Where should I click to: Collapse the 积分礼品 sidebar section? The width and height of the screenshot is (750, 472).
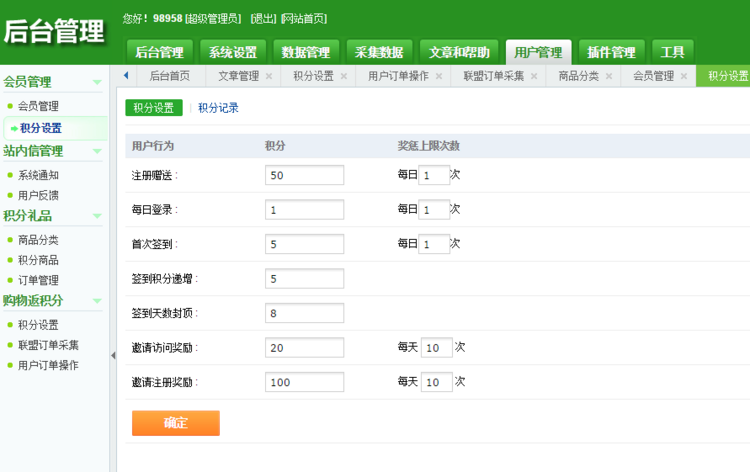(x=97, y=216)
